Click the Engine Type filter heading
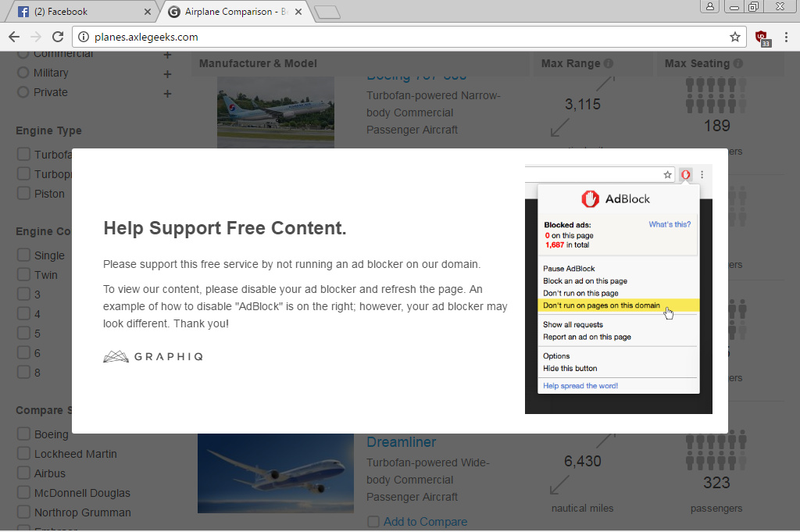 tap(48, 130)
